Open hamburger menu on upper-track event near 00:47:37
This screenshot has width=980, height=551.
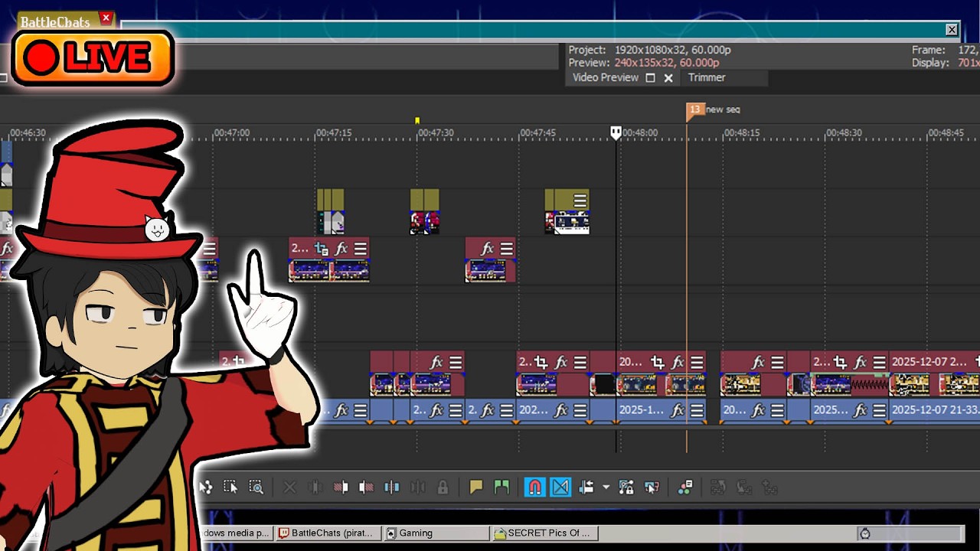(x=506, y=249)
